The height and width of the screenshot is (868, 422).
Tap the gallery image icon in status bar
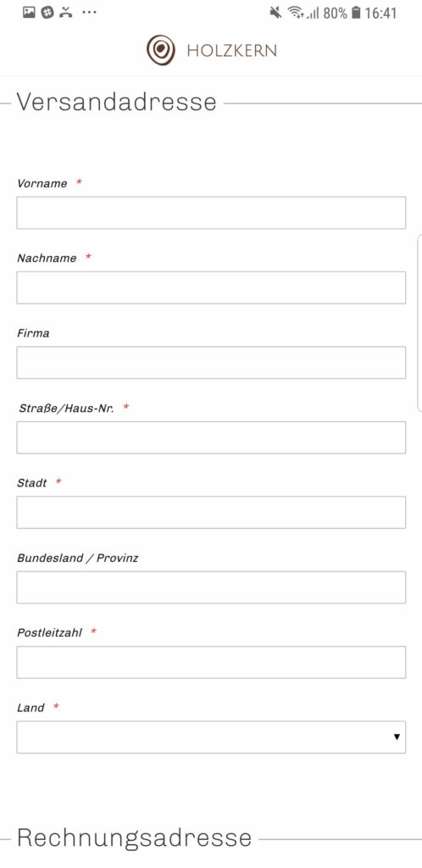pyautogui.click(x=29, y=12)
